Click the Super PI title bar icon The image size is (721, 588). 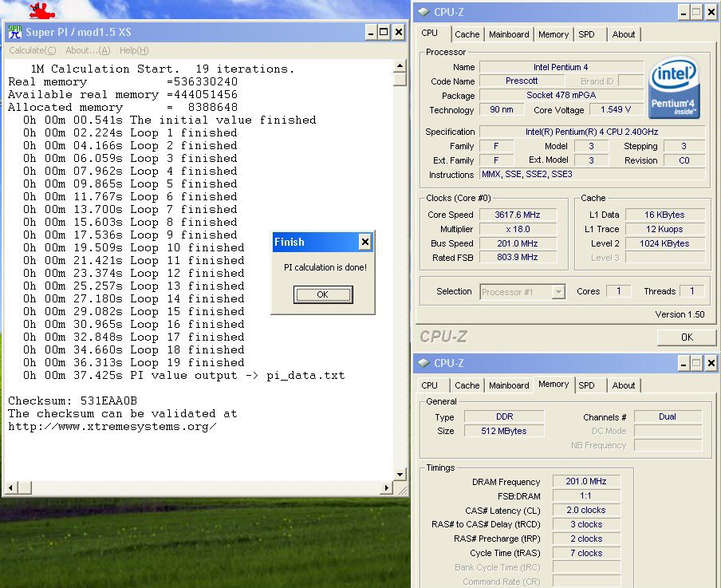pyautogui.click(x=14, y=32)
